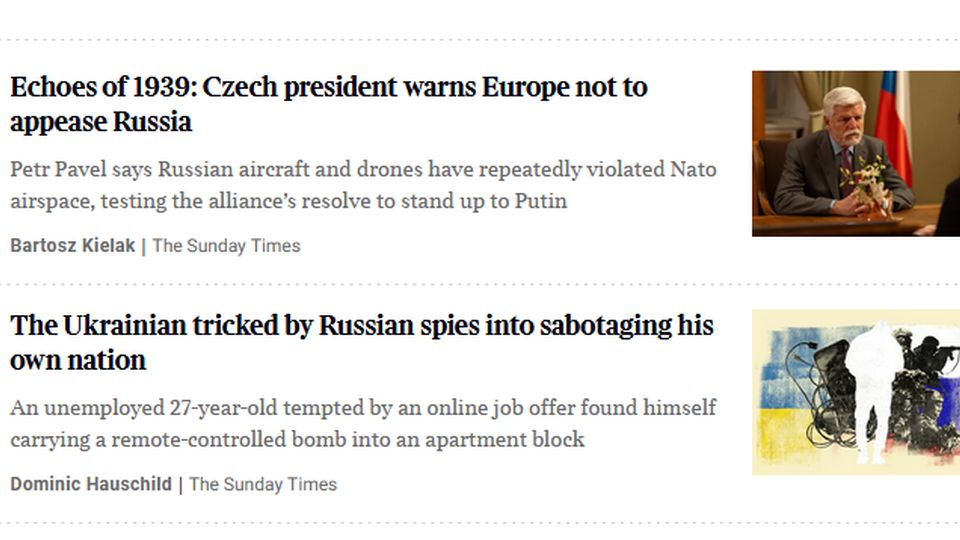
Task: Click "Petr Pavel says Russian aircraft" summary line
Action: (x=363, y=169)
